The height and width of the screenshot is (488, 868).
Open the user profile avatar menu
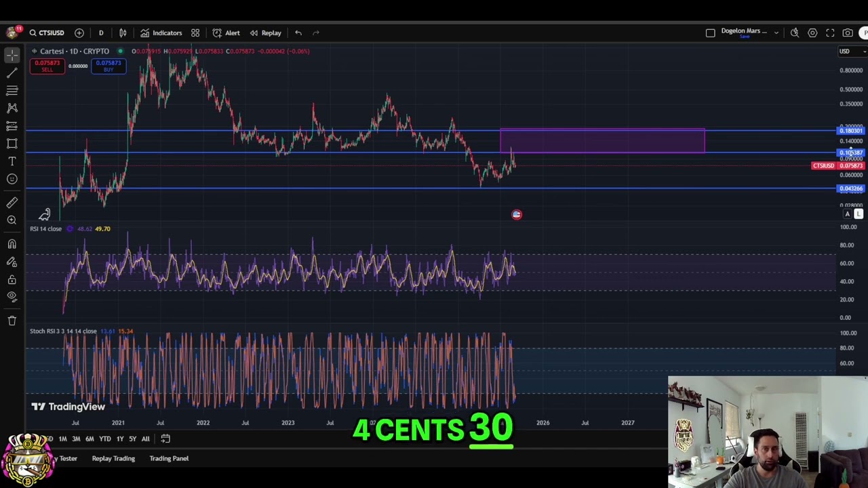pos(12,33)
